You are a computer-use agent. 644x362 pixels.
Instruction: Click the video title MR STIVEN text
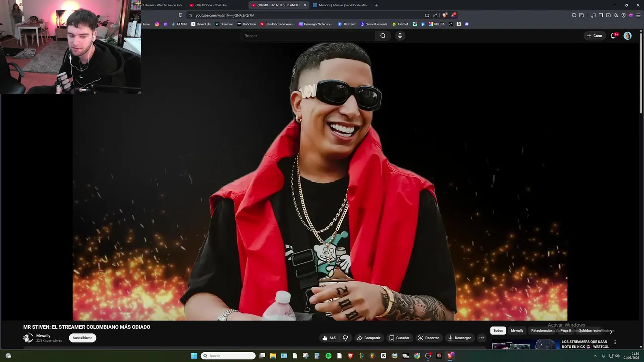(x=87, y=327)
